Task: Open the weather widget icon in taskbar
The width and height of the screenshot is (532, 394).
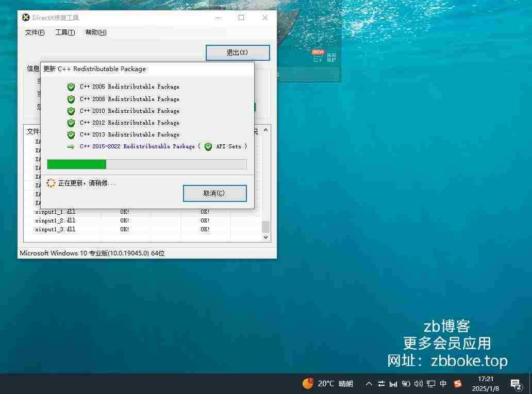Action: click(308, 384)
